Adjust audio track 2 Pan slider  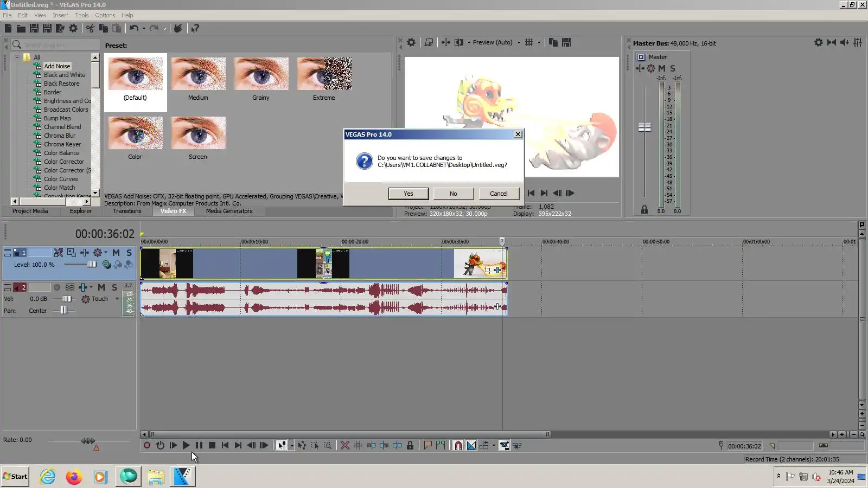(64, 311)
